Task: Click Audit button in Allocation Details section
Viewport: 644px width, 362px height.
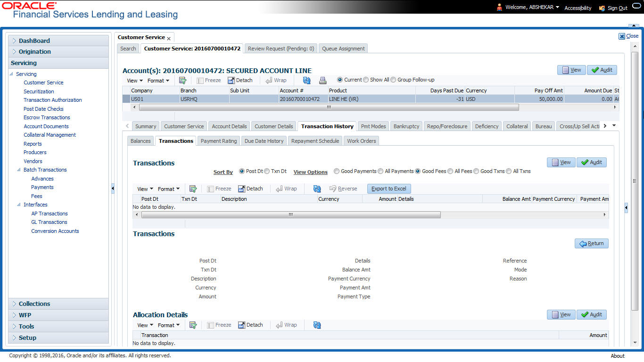Action: (592, 314)
